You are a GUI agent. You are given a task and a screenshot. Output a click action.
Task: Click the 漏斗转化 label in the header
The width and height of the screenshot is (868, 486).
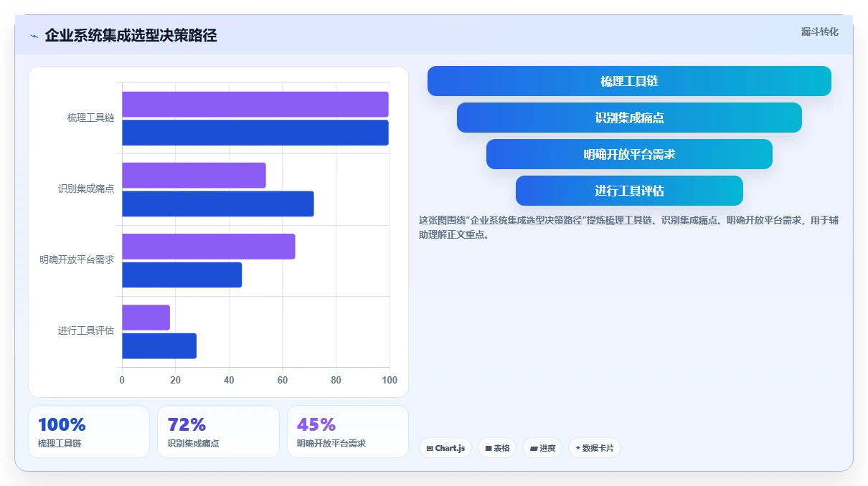[819, 32]
